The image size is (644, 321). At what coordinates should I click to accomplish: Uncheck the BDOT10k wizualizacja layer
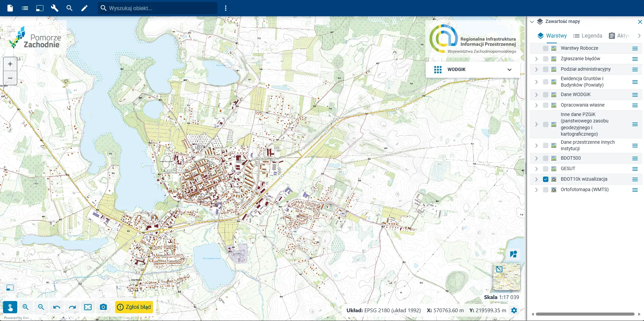[x=545, y=179]
